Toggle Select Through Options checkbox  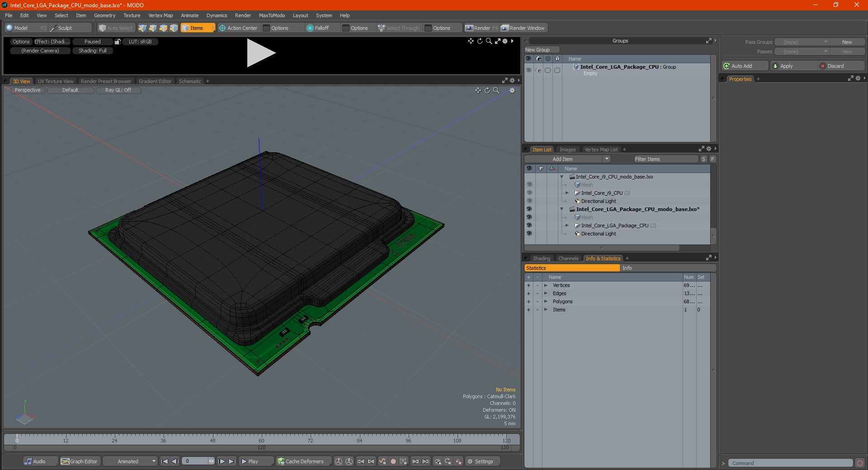click(x=428, y=28)
